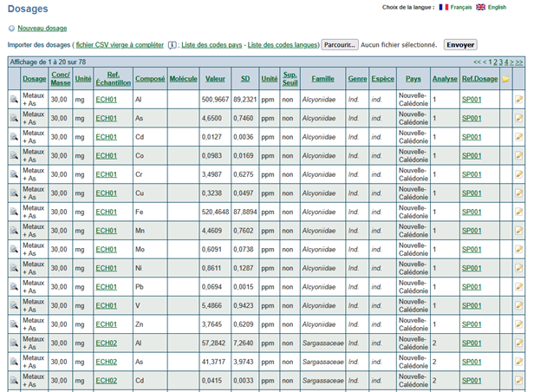Click the UK flag icon
The height and width of the screenshot is (392, 534).
[480, 7]
